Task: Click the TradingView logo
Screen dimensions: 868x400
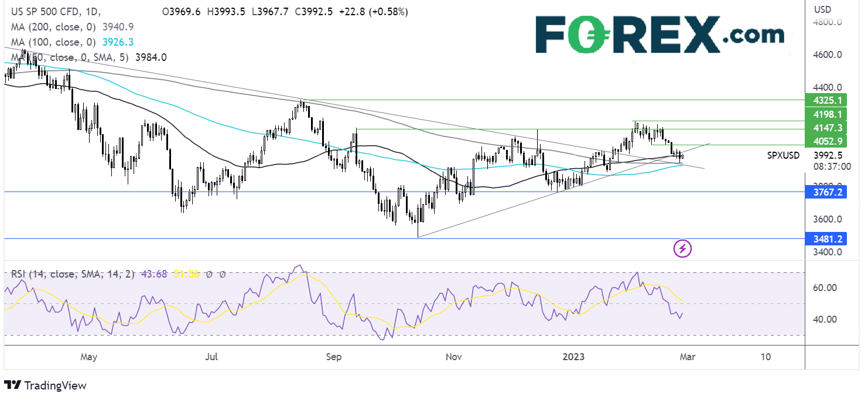Action: point(45,385)
